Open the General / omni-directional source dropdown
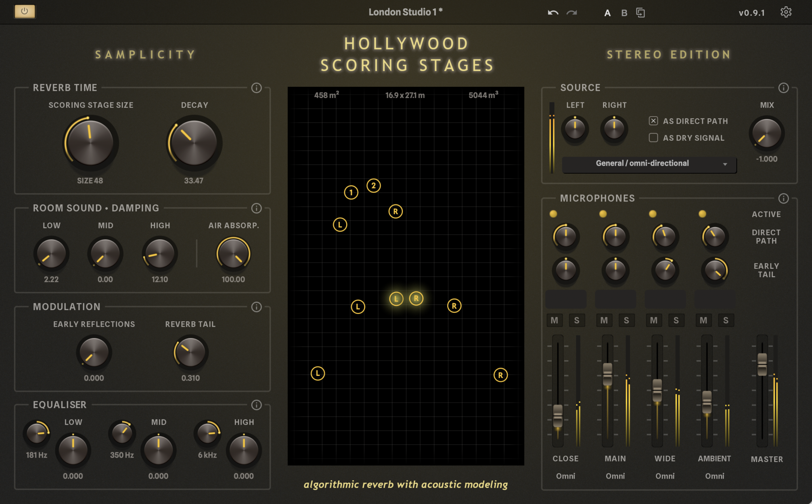This screenshot has height=504, width=812. 649,164
